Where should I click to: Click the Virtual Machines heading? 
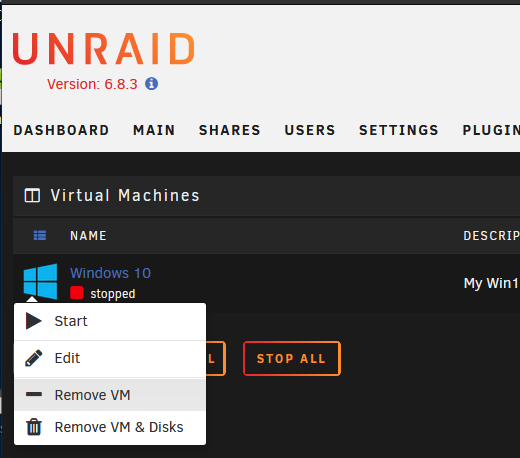125,195
